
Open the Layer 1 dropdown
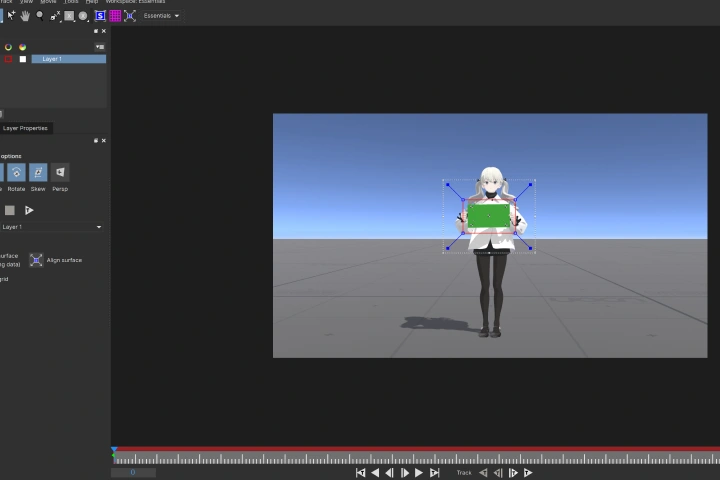click(51, 227)
